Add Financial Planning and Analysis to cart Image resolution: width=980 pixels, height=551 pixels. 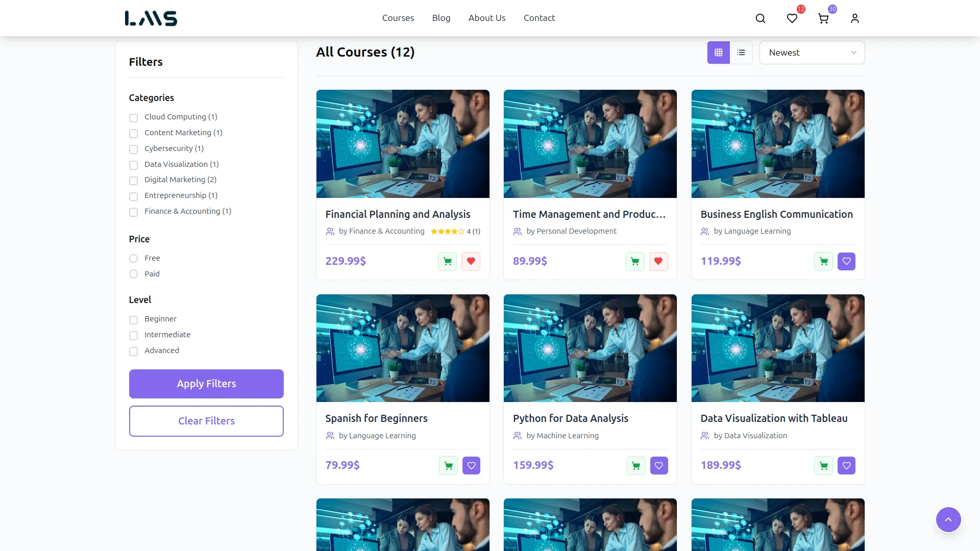447,261
